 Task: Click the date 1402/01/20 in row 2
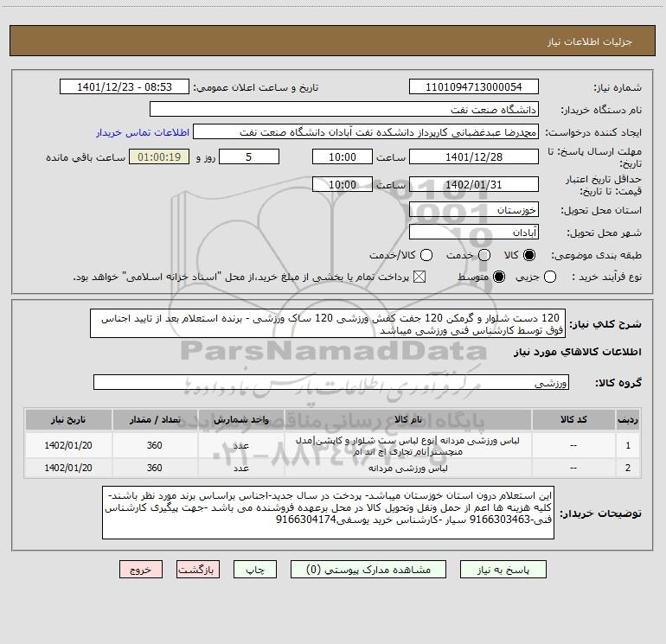tap(68, 468)
